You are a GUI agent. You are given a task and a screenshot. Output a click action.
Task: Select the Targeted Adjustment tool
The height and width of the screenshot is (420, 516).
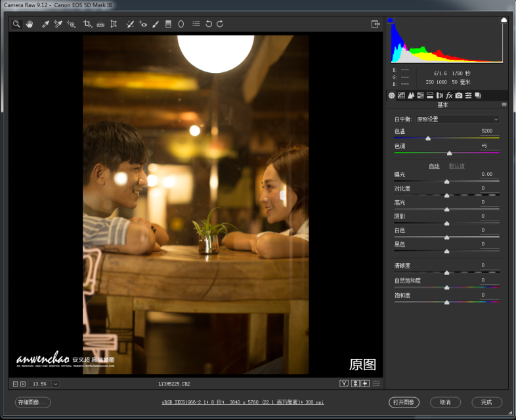pos(71,24)
